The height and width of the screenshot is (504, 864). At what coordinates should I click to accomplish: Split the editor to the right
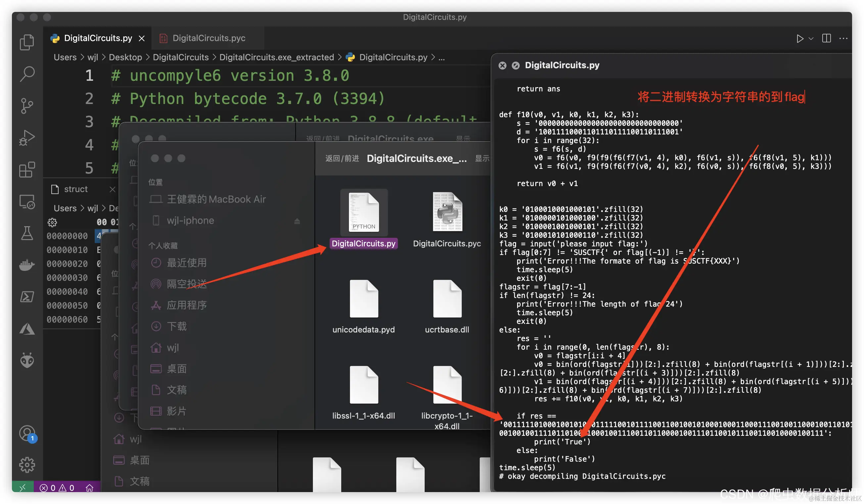[x=827, y=38]
